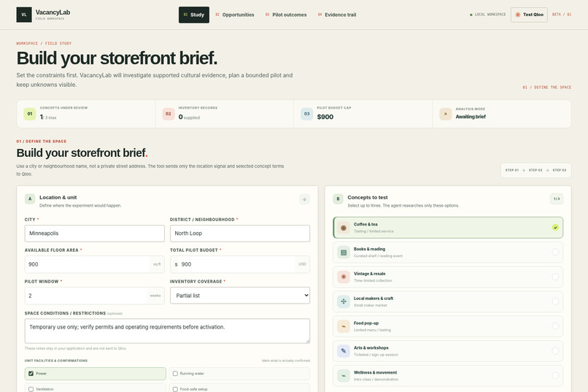Click the 01 concepts under review badge

click(x=30, y=114)
